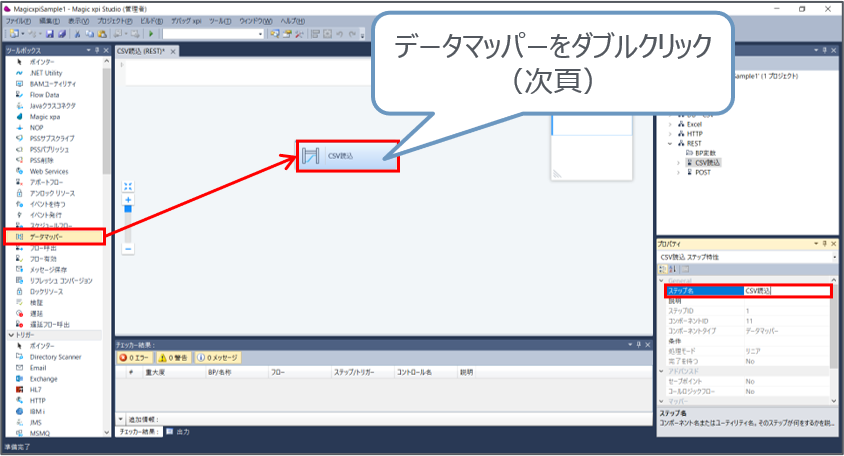The height and width of the screenshot is (456, 844).
Task: Select the Email trigger in toolbox
Action: pos(39,367)
